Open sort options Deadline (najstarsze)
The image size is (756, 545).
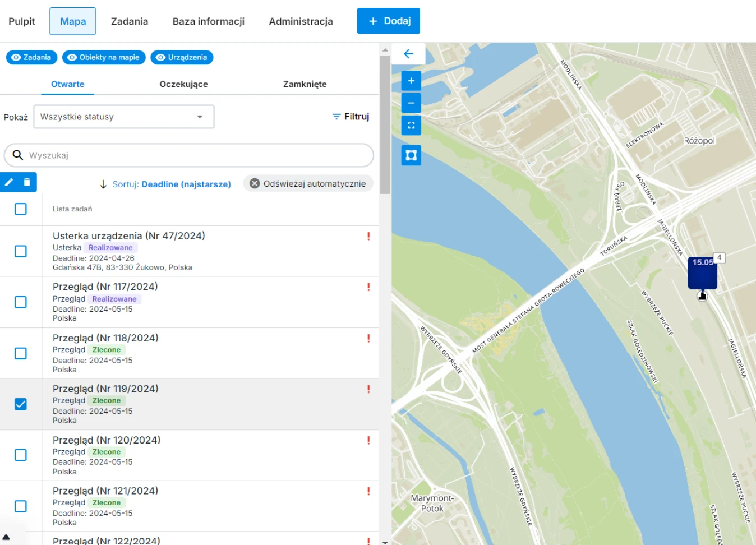pyautogui.click(x=172, y=184)
